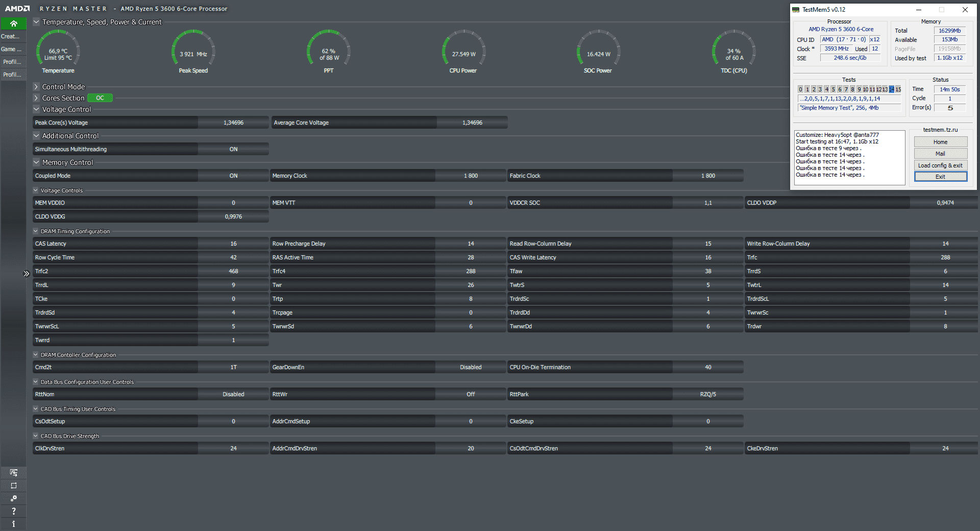Click Load config & exit in TestMem5
This screenshot has height=531, width=980.
[x=940, y=165]
